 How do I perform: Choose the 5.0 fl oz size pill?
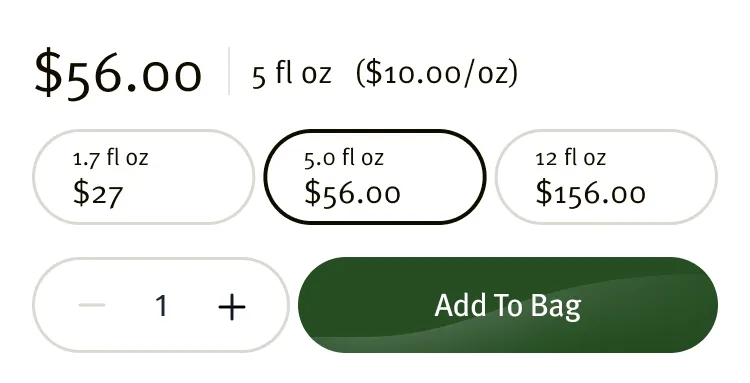(375, 176)
